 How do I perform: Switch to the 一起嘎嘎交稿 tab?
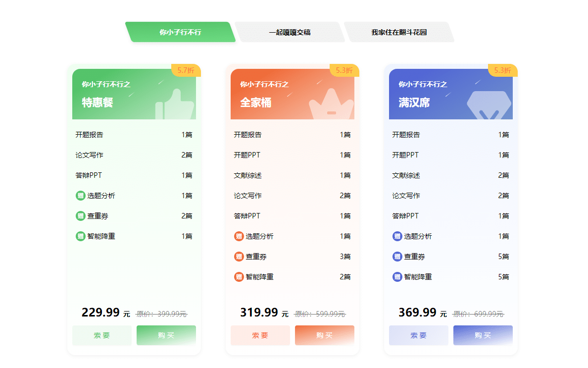[291, 32]
